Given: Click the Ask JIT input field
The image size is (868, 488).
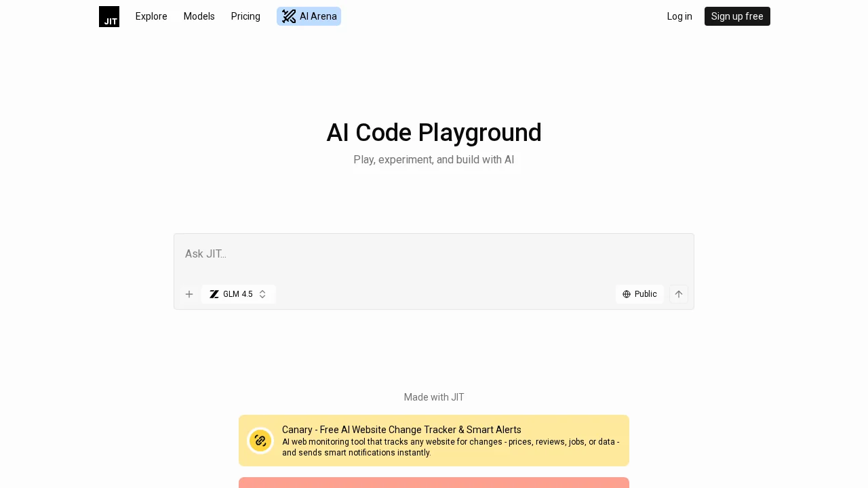Looking at the screenshot, I should pyautogui.click(x=434, y=254).
